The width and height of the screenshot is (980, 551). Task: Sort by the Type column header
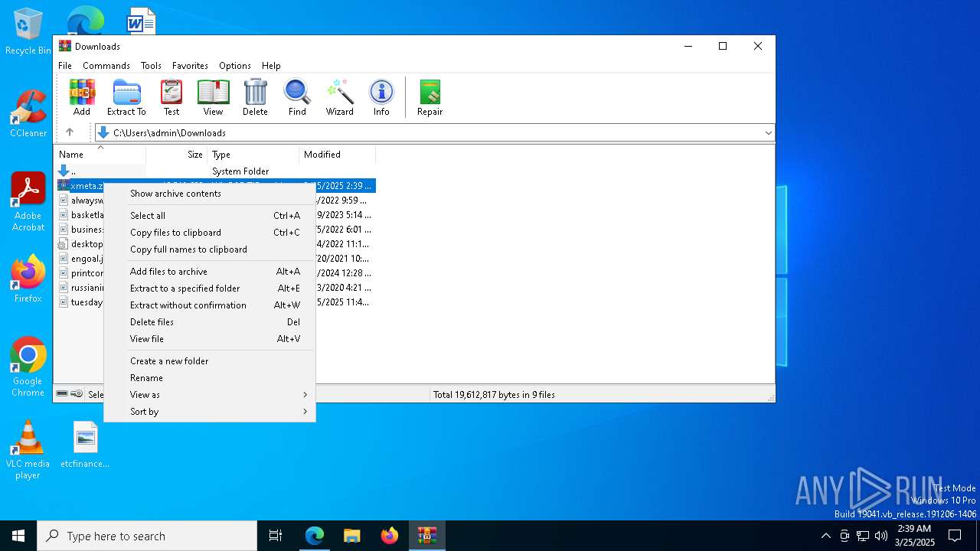pos(253,155)
